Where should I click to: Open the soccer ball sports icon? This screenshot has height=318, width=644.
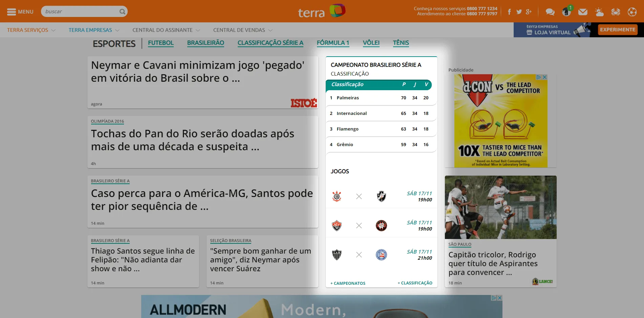tap(632, 12)
